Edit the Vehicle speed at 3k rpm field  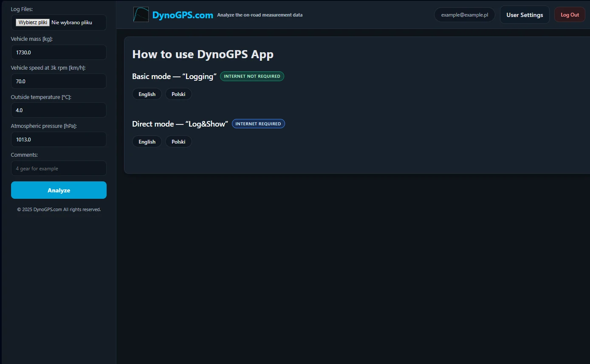coord(59,81)
